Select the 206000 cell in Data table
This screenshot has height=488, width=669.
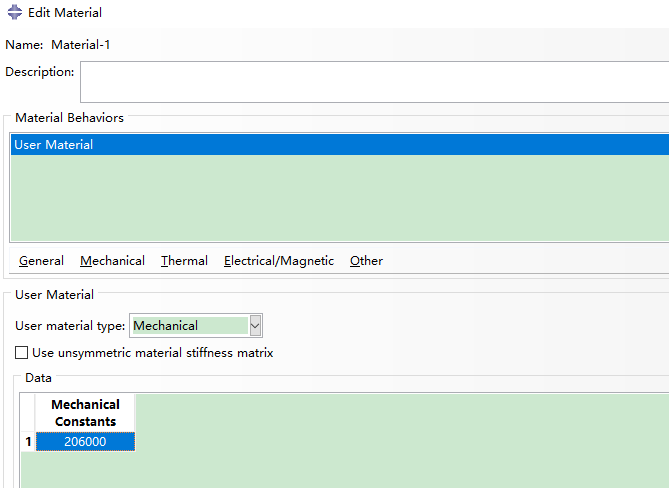[x=85, y=442]
